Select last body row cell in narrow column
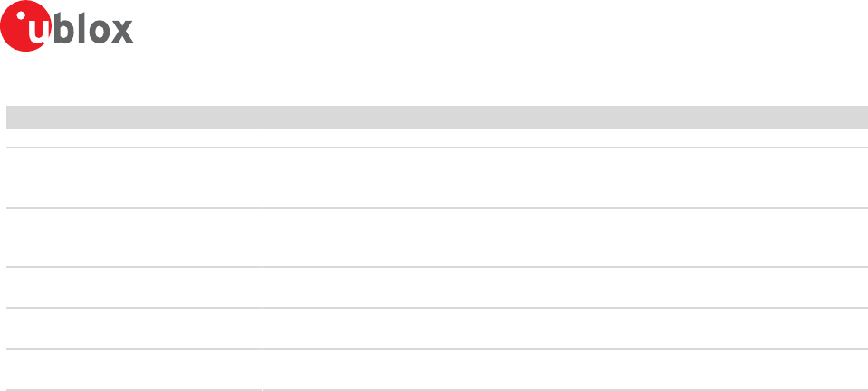Image resolution: width=868 pixels, height=391 pixels. click(134, 370)
